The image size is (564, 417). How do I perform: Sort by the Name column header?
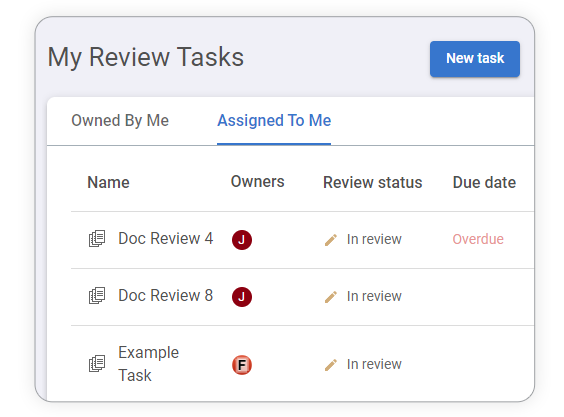point(108,182)
